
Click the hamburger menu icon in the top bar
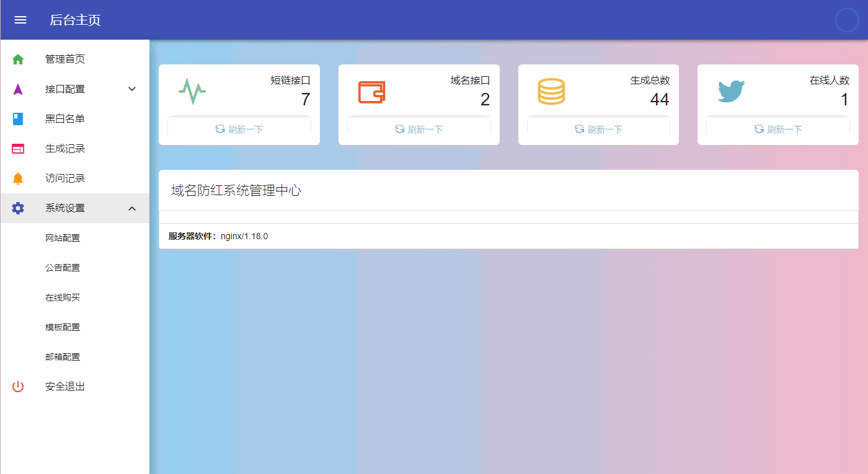click(20, 19)
